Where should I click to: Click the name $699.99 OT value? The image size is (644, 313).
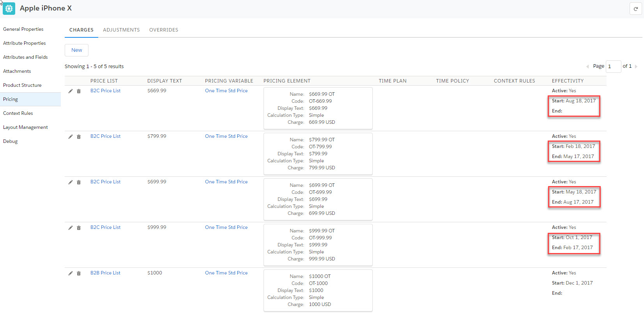(322, 185)
